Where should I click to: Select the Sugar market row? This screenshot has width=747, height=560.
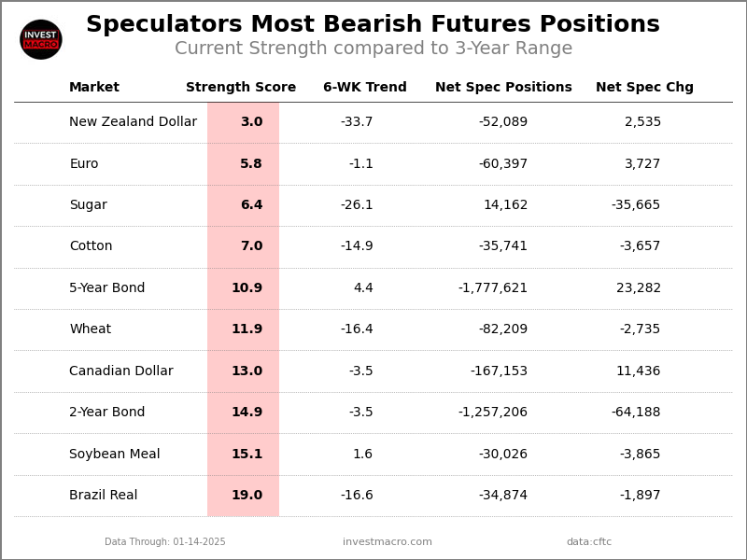click(88, 205)
